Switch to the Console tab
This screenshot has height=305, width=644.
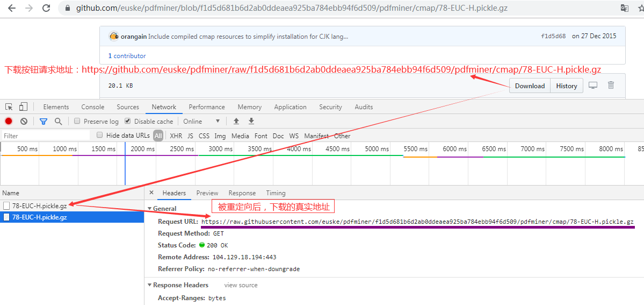(x=93, y=107)
